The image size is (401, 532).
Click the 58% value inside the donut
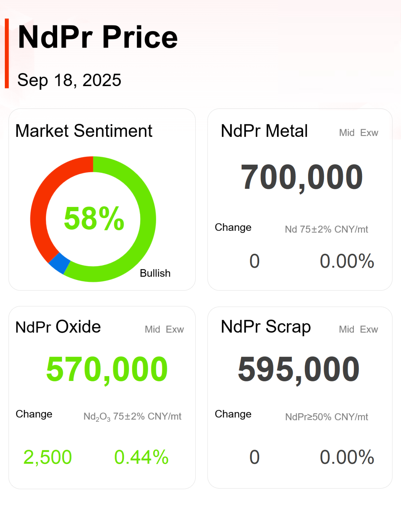point(94,219)
